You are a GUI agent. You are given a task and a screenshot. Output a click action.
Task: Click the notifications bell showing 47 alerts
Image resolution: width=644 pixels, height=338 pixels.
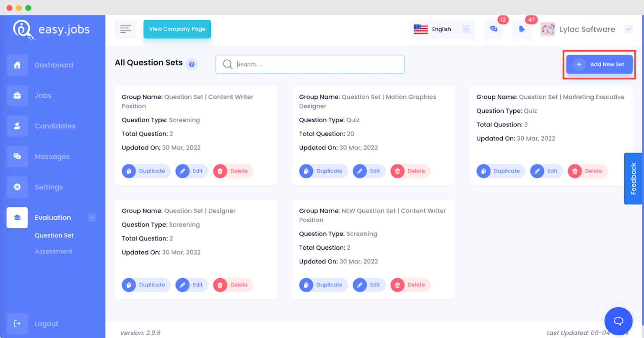[522, 29]
